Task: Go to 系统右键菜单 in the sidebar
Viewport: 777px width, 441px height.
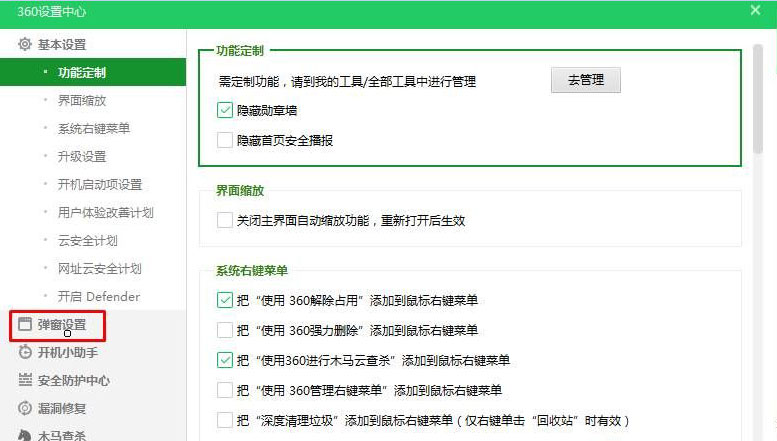Action: point(94,128)
